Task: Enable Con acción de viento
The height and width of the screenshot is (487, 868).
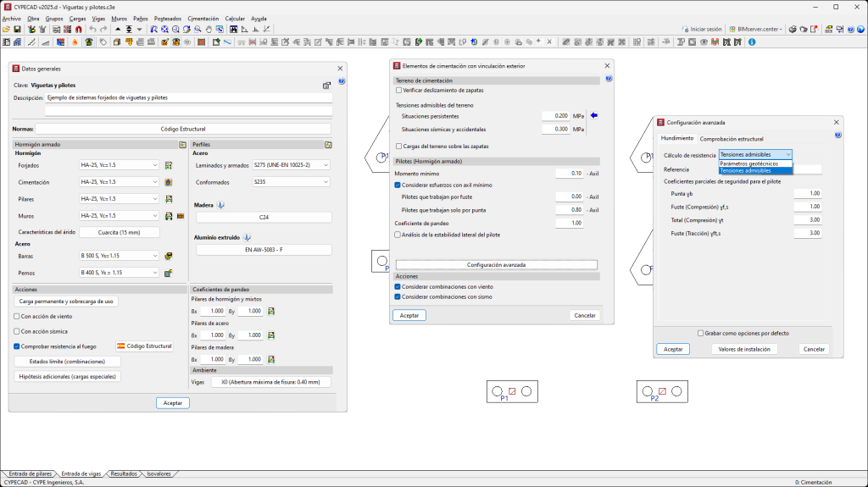Action: coord(17,316)
